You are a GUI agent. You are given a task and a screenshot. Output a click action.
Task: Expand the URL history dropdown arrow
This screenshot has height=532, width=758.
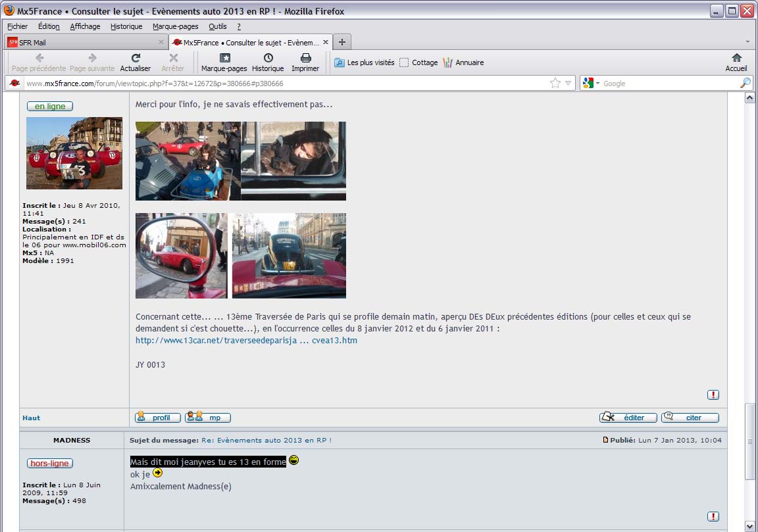click(568, 83)
